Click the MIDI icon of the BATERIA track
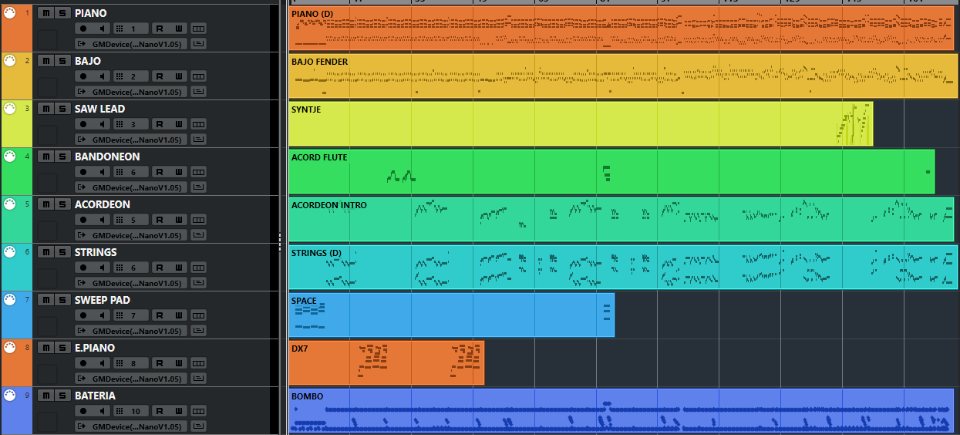This screenshot has width=960, height=435. [x=9, y=395]
